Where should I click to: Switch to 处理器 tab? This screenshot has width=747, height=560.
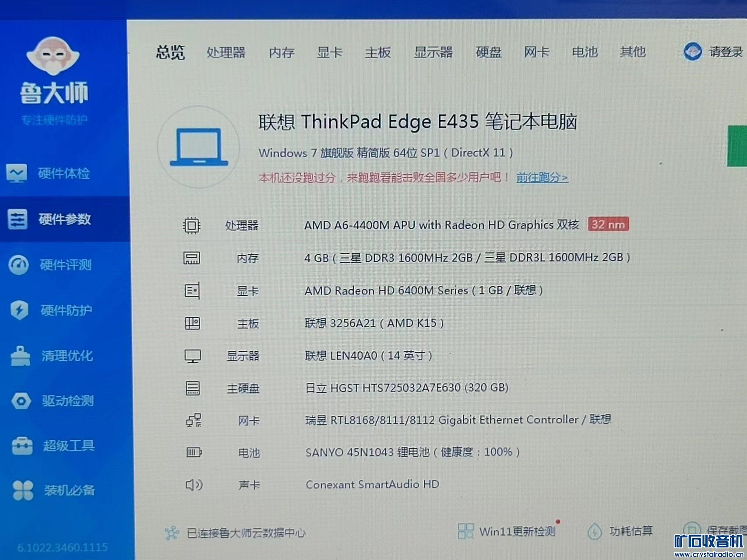(x=226, y=52)
